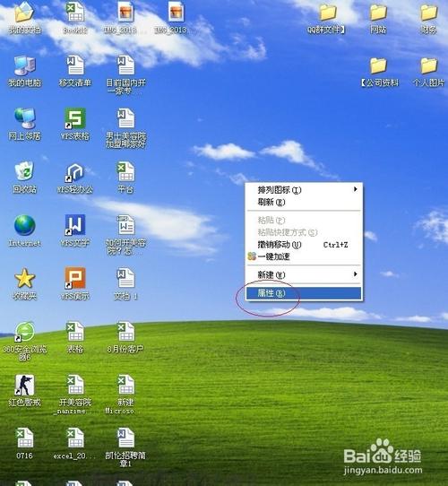Screen dimensions: 448x486
Task: Select the 表格 spreadsheet icon
Action: (x=75, y=332)
